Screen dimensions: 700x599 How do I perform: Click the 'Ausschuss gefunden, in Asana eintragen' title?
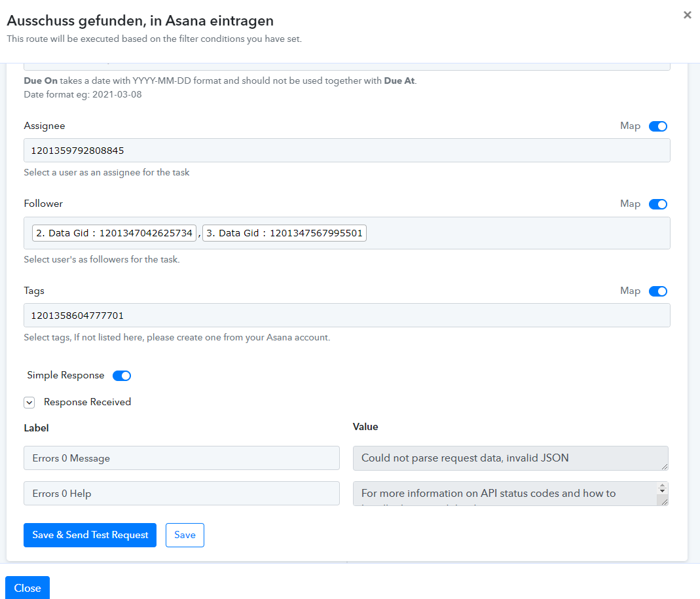coord(140,20)
